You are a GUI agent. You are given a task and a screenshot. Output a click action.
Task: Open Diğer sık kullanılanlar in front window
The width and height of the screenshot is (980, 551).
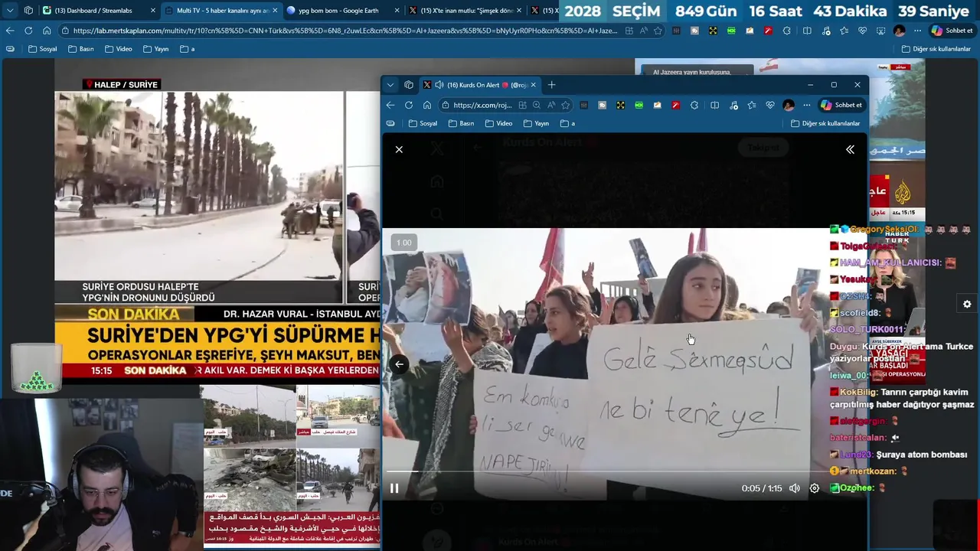(825, 123)
